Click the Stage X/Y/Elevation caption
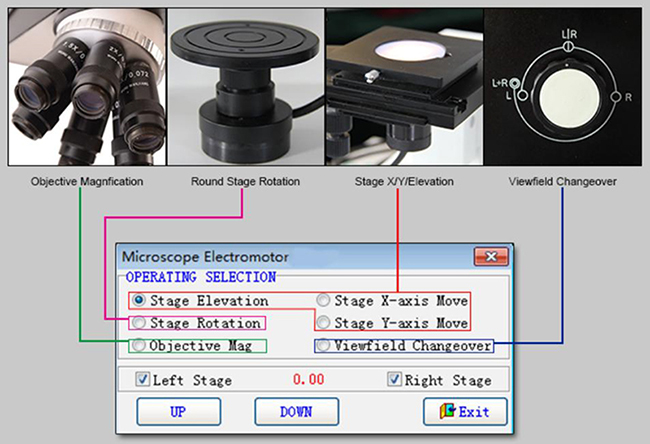The image size is (650, 444). click(x=404, y=182)
